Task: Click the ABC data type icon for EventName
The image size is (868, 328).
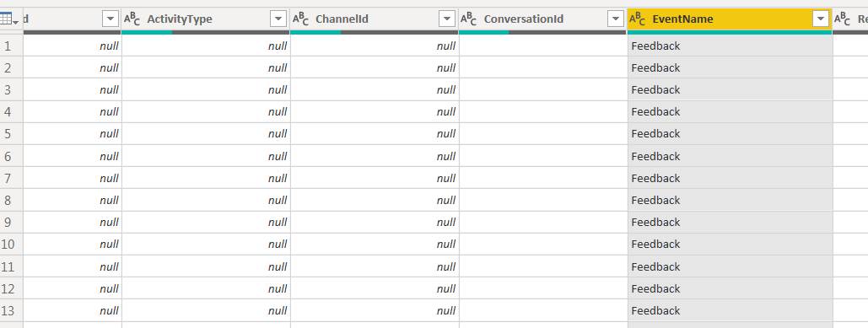Action: [x=638, y=19]
